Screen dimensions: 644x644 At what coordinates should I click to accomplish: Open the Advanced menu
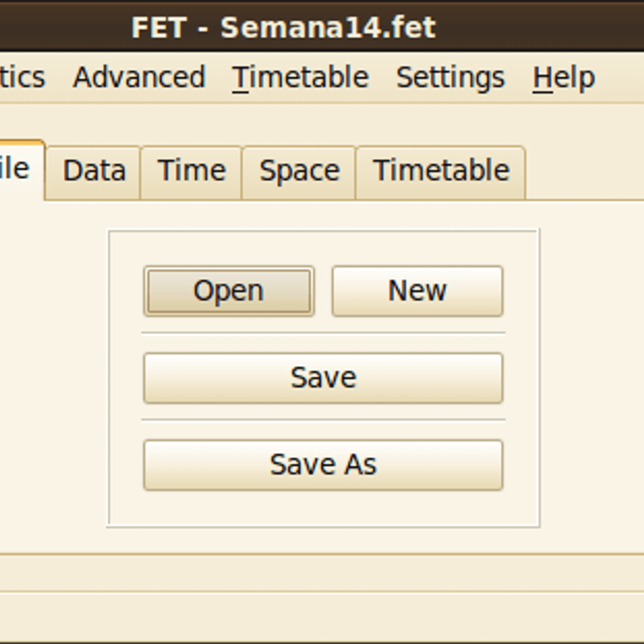[x=139, y=77]
